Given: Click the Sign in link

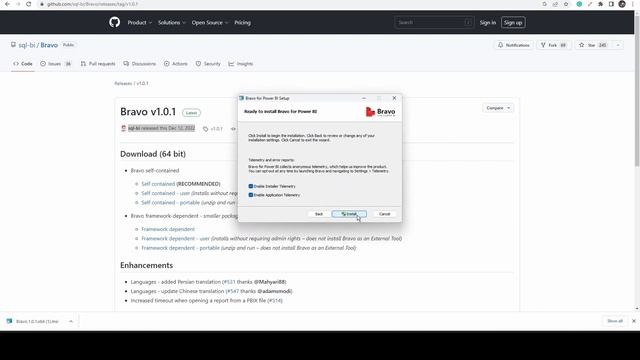Looking at the screenshot, I should (488, 22).
